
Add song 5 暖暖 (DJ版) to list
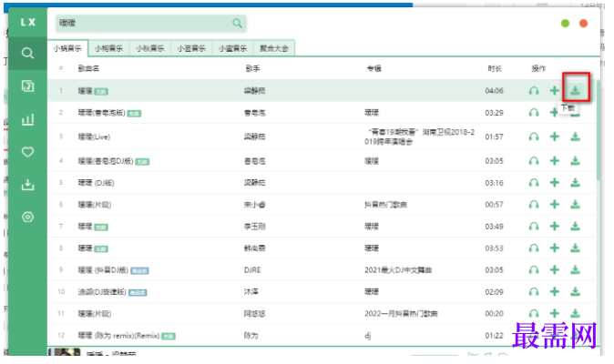tap(554, 183)
